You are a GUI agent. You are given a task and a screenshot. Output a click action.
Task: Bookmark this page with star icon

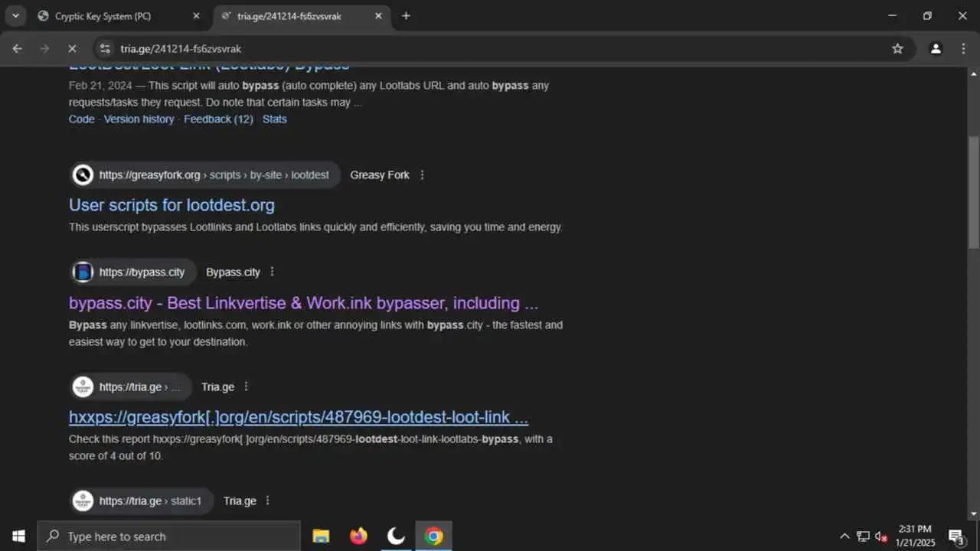(x=897, y=48)
